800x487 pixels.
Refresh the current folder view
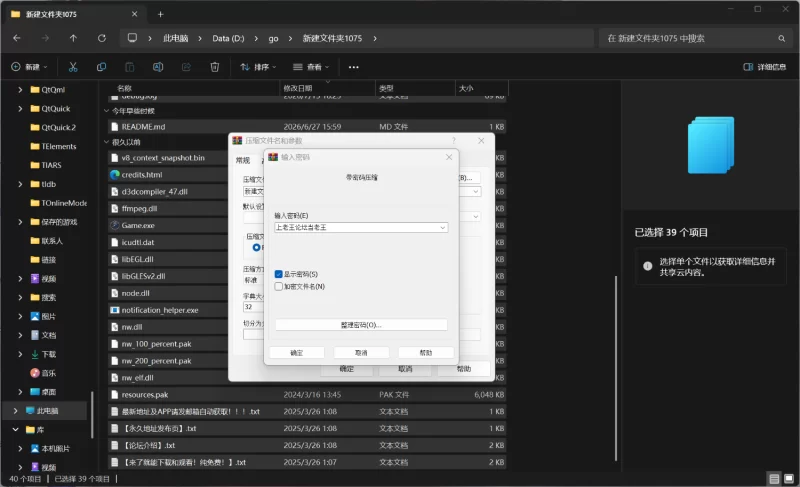[x=102, y=38]
